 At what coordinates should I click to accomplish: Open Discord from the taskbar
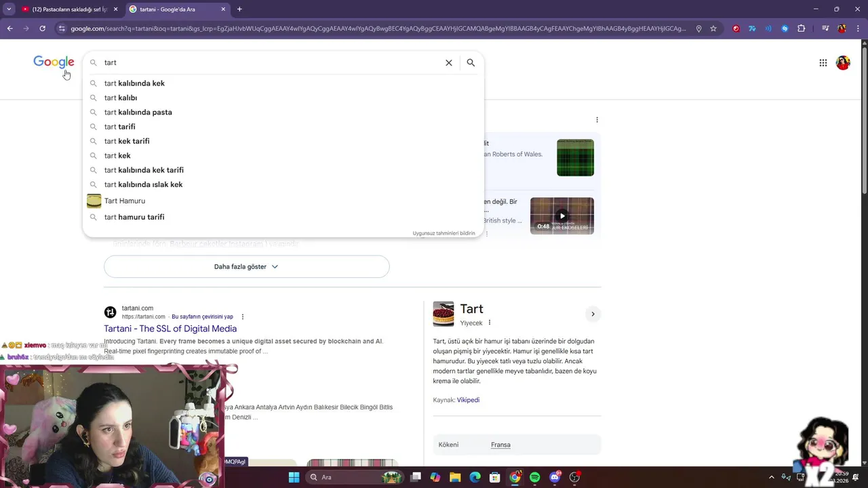point(555,477)
